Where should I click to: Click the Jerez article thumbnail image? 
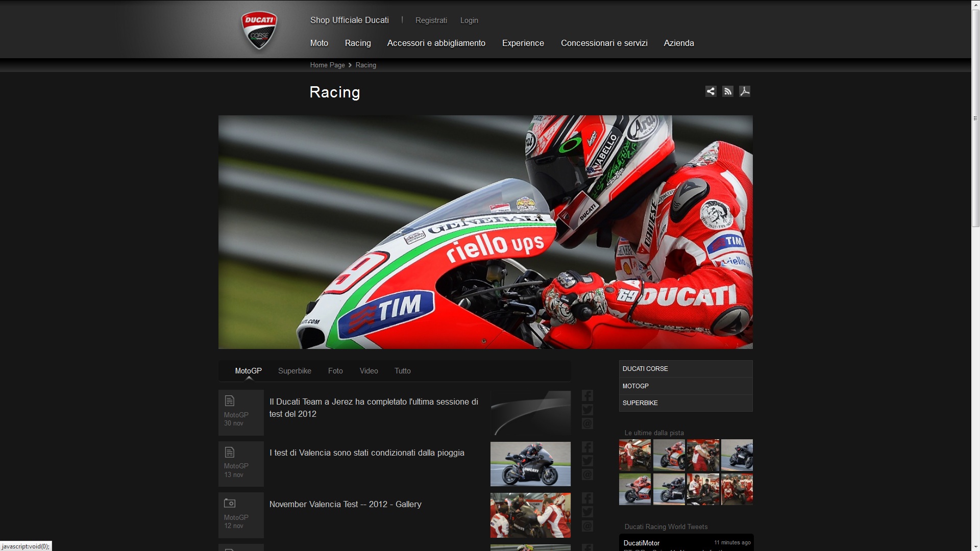530,413
